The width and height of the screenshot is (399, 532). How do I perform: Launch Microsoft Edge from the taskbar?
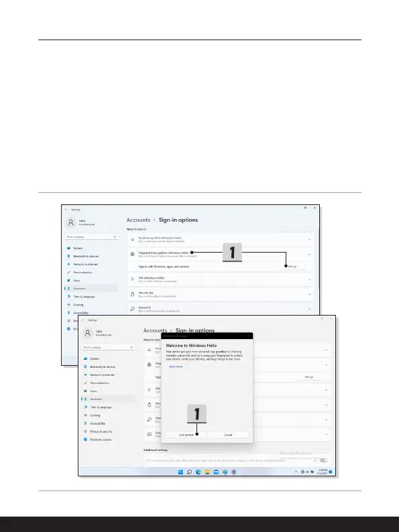(x=198, y=472)
